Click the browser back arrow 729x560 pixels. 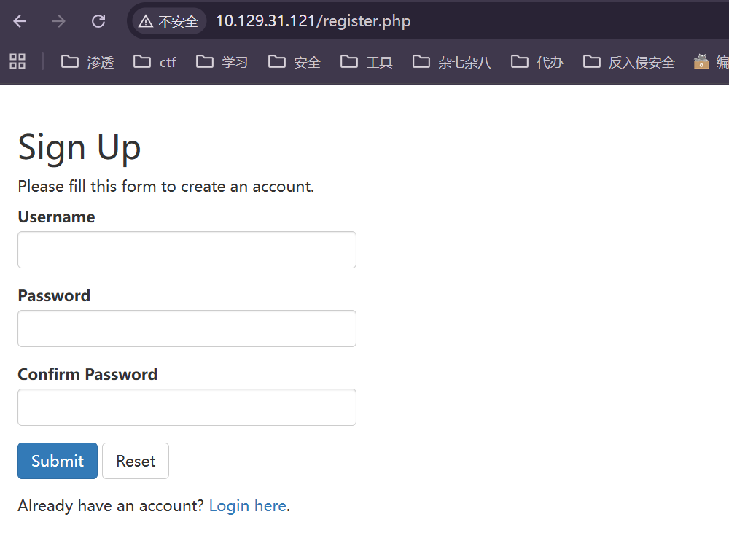[x=20, y=21]
